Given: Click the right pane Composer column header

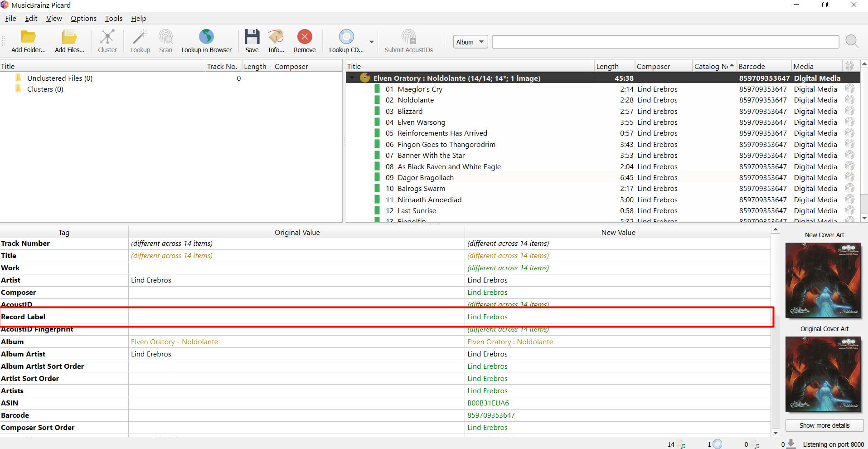Looking at the screenshot, I should (x=663, y=66).
